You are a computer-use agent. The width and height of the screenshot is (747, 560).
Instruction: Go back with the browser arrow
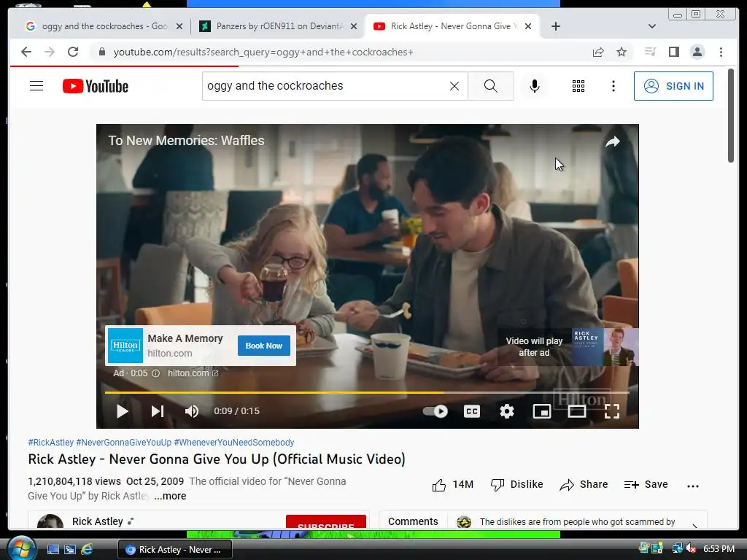[x=26, y=52]
